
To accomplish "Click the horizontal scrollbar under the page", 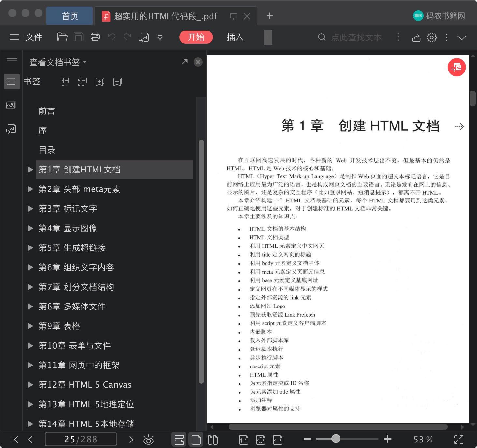I will (338, 427).
